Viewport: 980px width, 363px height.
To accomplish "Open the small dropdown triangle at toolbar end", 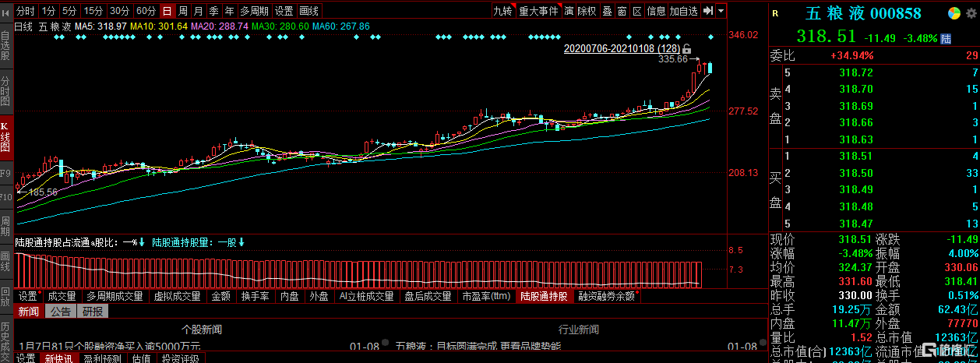I will (x=721, y=11).
